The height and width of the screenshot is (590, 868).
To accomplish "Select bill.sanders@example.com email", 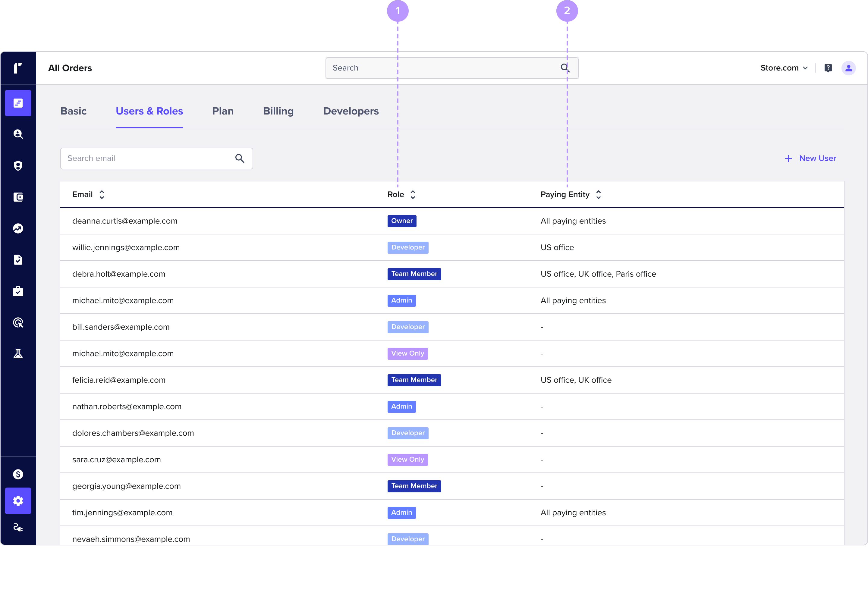I will (121, 327).
